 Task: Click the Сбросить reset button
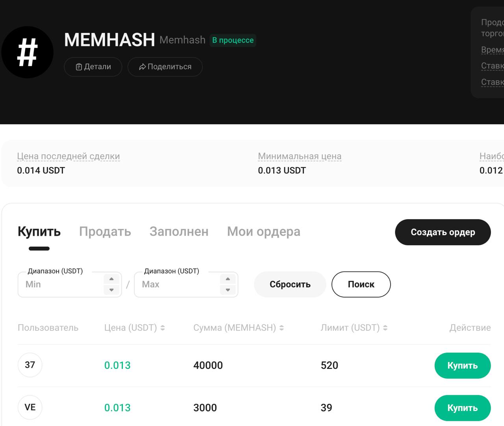[290, 285]
